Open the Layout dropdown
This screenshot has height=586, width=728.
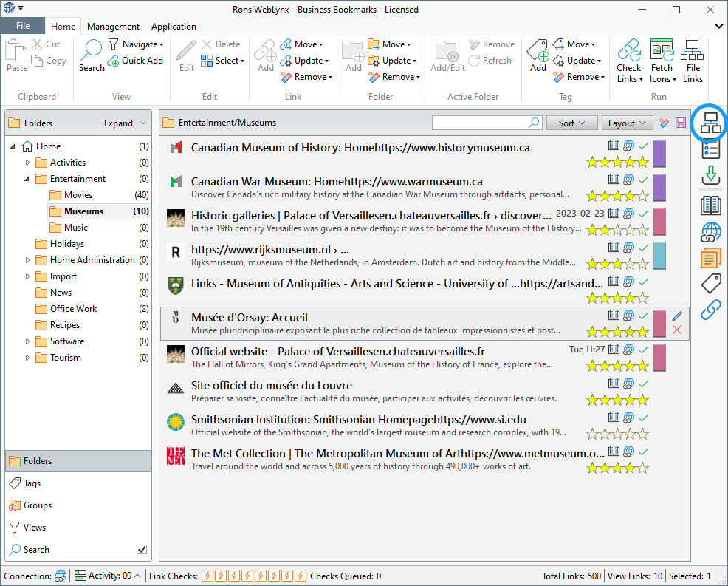pos(627,123)
